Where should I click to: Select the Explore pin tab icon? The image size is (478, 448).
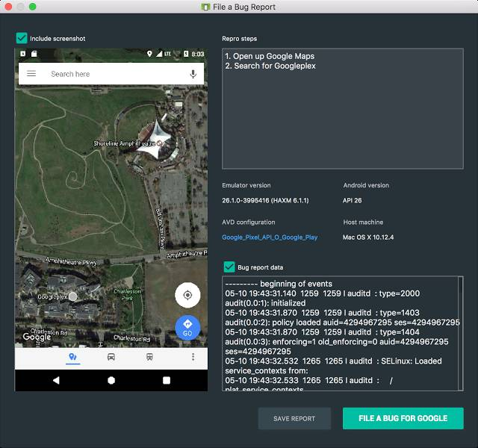click(x=72, y=357)
